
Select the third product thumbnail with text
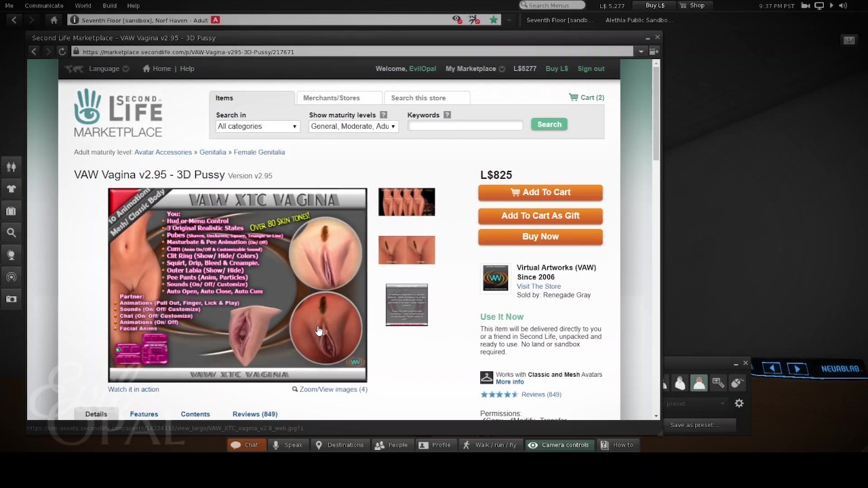click(407, 305)
